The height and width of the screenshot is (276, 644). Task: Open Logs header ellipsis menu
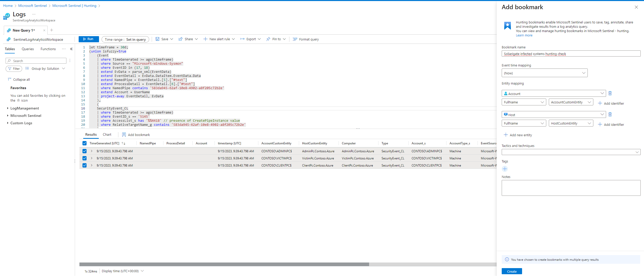coord(34,14)
